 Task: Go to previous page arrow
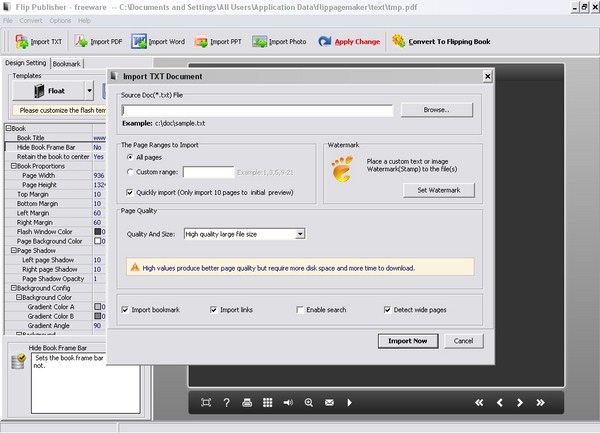tap(500, 402)
